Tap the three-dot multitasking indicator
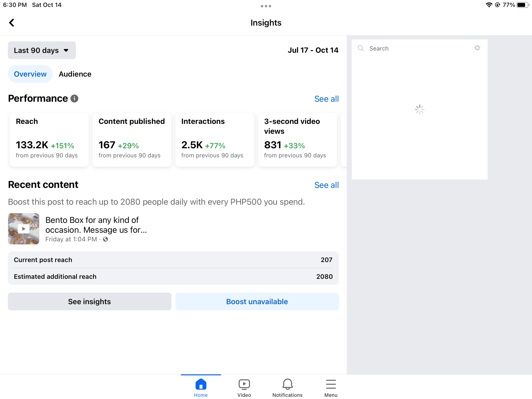This screenshot has height=399, width=532. click(266, 6)
